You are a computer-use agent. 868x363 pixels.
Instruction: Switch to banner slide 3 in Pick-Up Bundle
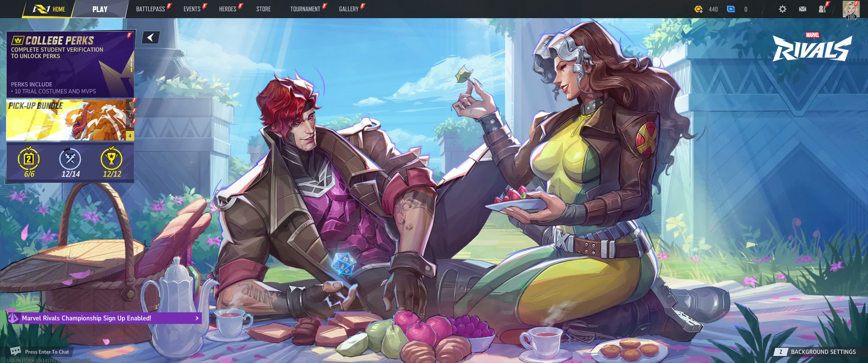[130, 125]
